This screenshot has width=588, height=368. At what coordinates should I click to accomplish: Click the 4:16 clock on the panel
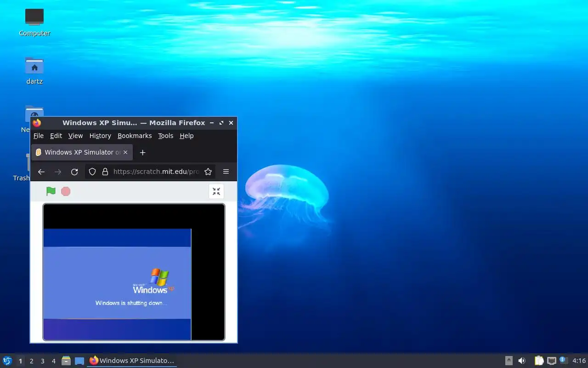579,361
